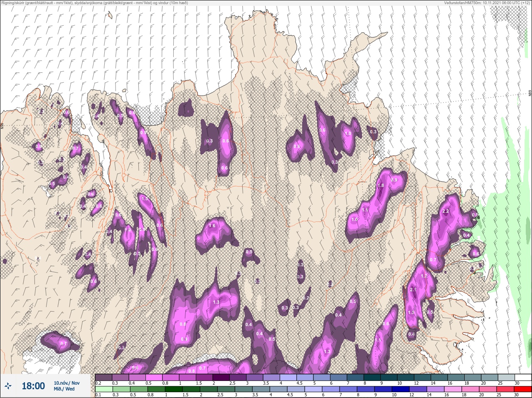The height and width of the screenshot is (398, 532).
Task: Click the 0.1 label in the bottom legend row
Action: pos(98,396)
